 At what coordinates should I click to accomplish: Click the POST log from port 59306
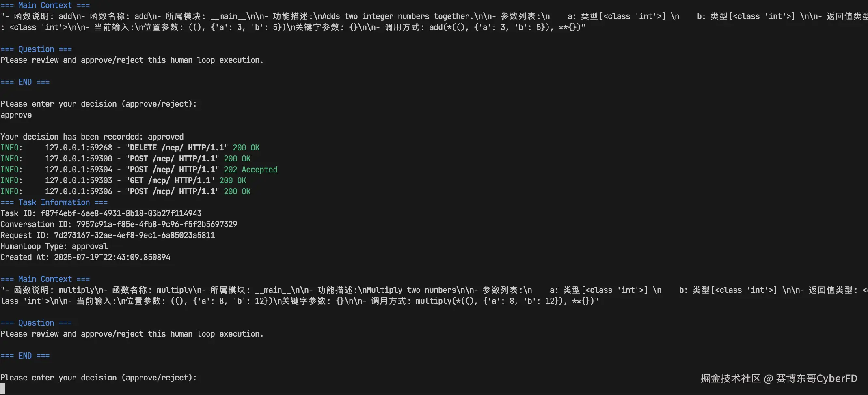tap(125, 191)
